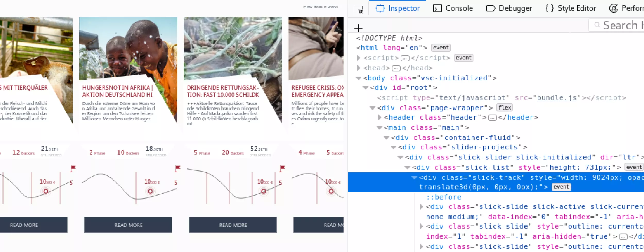This screenshot has width=644, height=252.
Task: Click the plus icon to create new node
Action: (x=358, y=28)
